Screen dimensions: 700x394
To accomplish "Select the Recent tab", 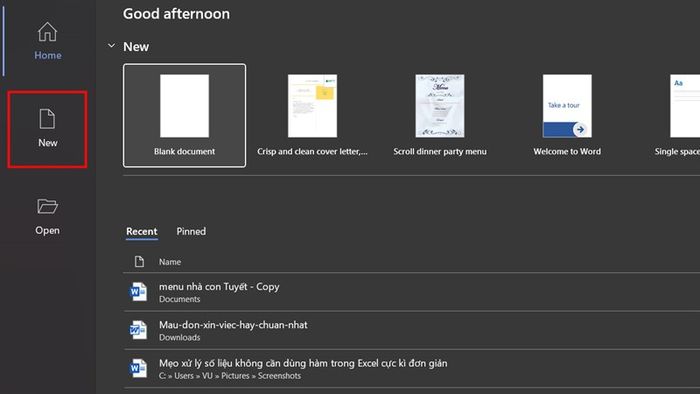I will click(x=142, y=231).
